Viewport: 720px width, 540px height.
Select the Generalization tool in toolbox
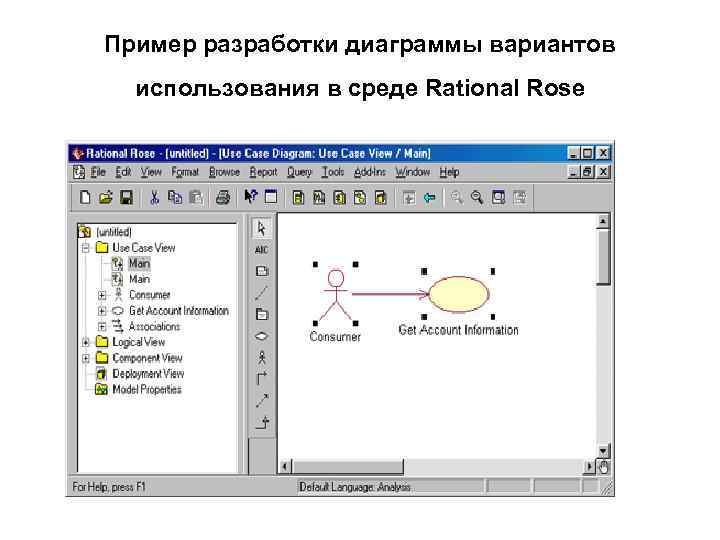click(262, 422)
